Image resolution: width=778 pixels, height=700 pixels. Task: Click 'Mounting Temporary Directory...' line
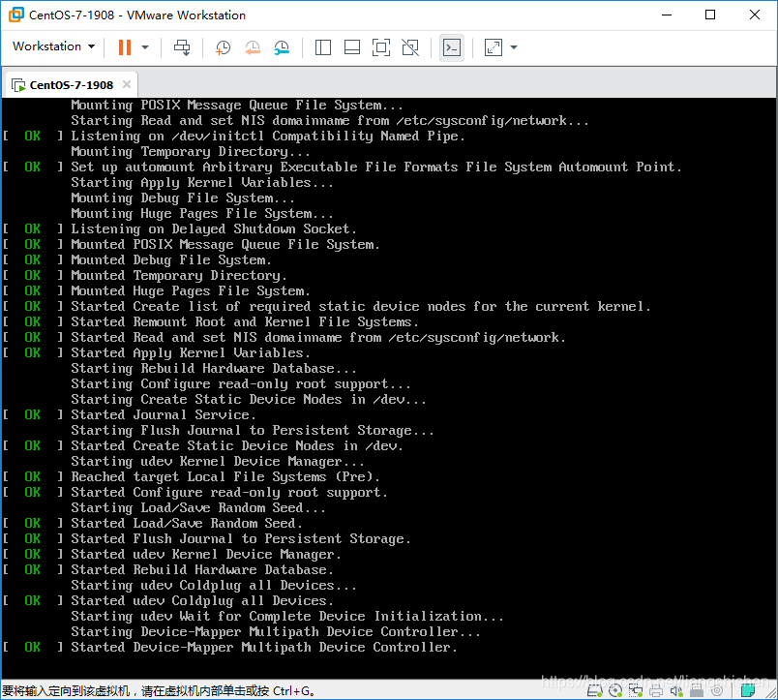(x=191, y=151)
